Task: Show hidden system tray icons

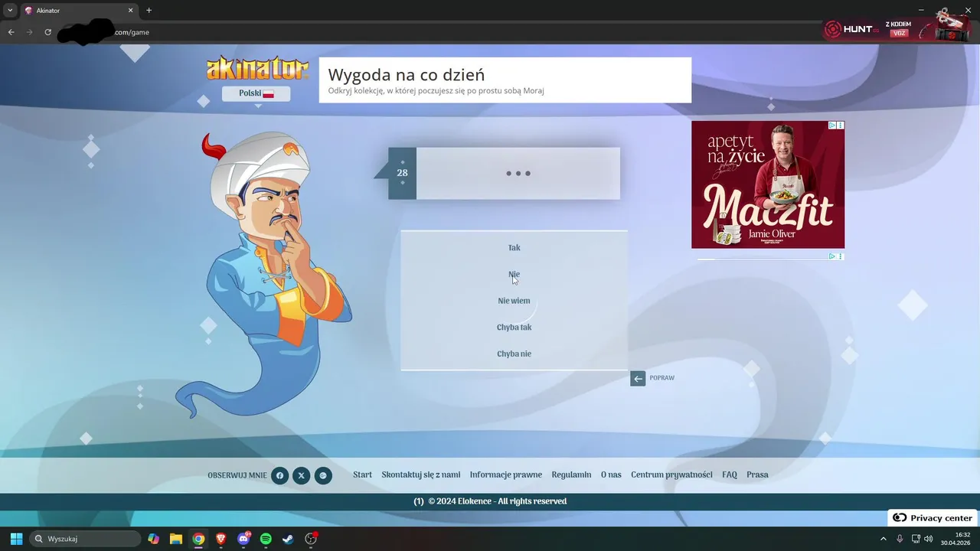Action: pyautogui.click(x=883, y=539)
